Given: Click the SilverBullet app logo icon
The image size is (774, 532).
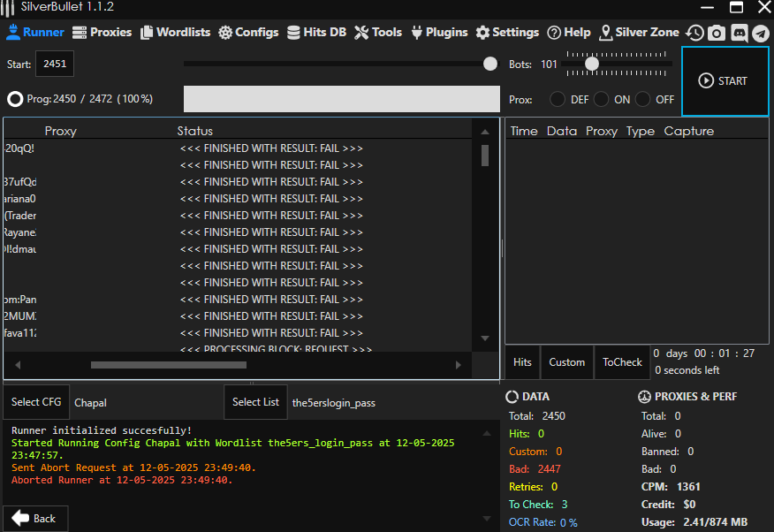Looking at the screenshot, I should click(x=7, y=7).
